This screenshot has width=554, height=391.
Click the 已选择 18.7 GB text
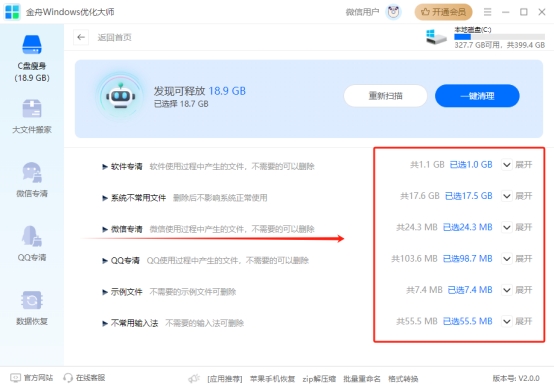(x=181, y=104)
